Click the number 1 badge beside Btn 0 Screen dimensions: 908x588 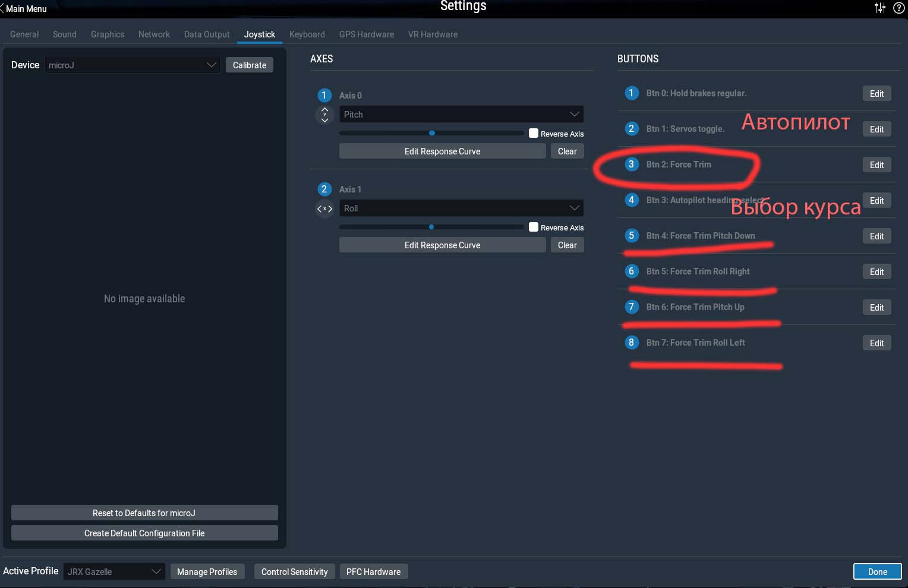click(631, 93)
